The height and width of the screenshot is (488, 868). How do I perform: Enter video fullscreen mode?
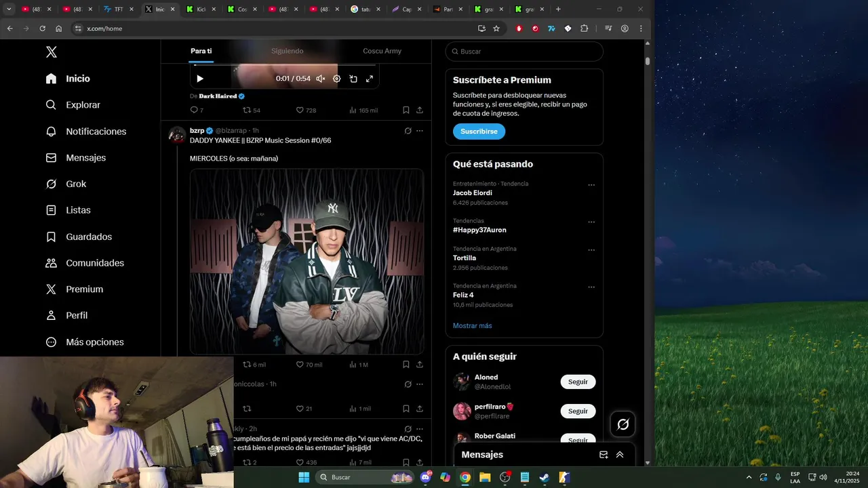[370, 79]
